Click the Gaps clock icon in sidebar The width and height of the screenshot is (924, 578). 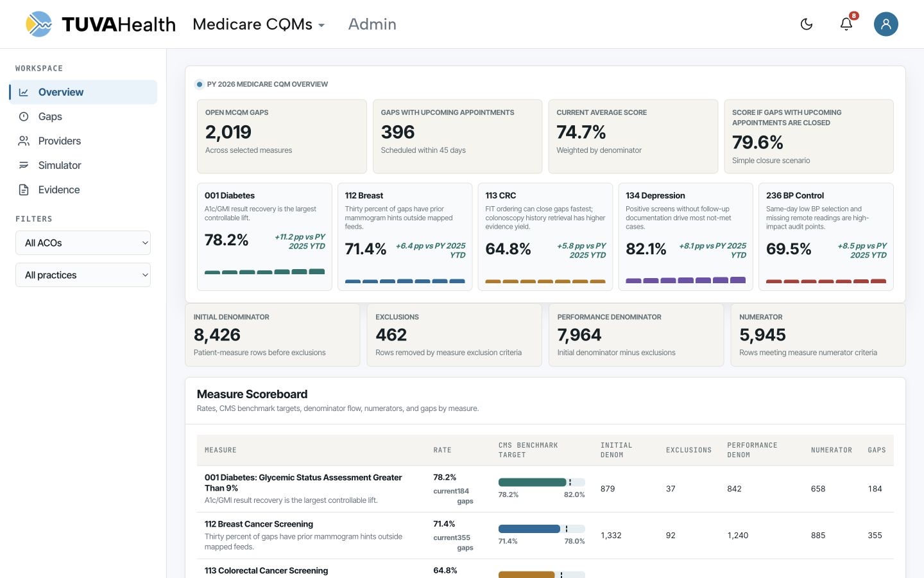[24, 117]
